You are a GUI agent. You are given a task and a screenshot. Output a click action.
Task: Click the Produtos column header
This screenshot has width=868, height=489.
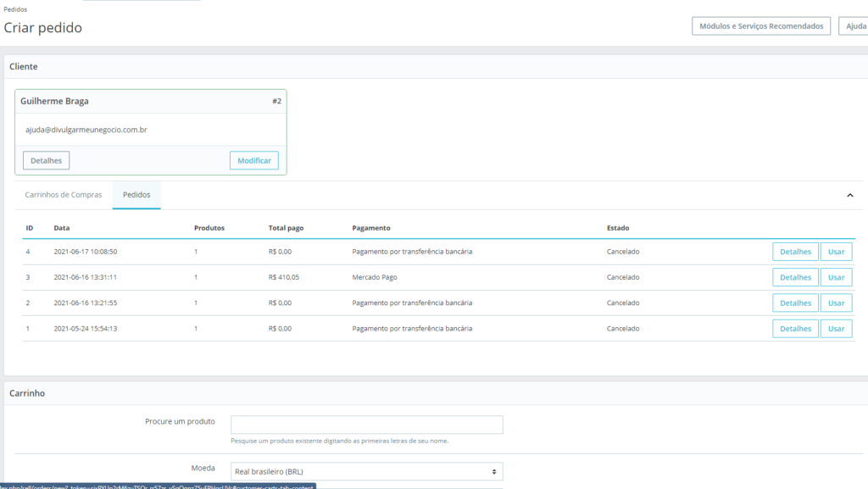(x=209, y=228)
